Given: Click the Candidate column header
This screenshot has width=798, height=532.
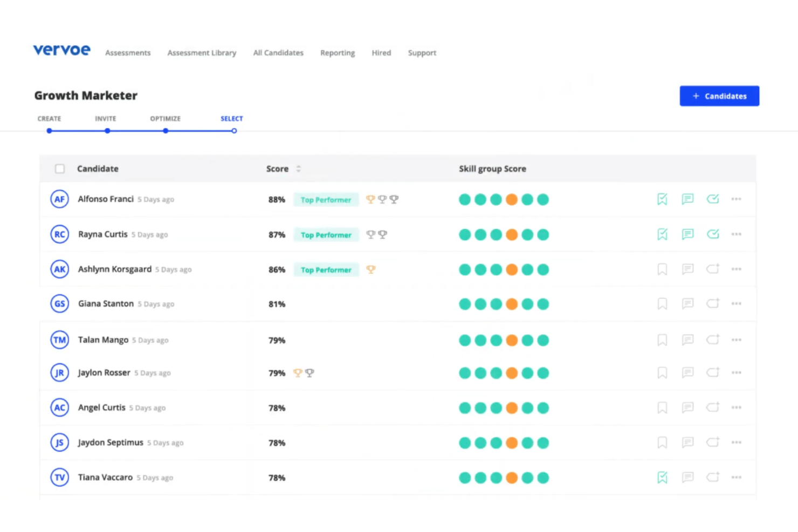Looking at the screenshot, I should click(98, 169).
